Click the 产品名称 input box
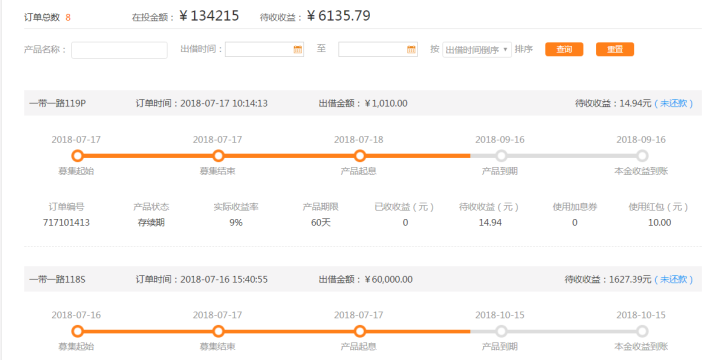 119,50
